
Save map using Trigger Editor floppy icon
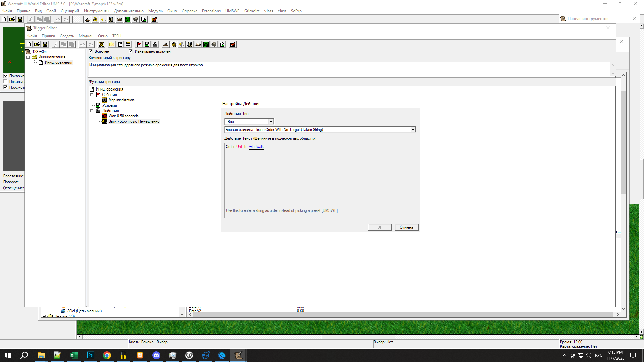pyautogui.click(x=45, y=44)
